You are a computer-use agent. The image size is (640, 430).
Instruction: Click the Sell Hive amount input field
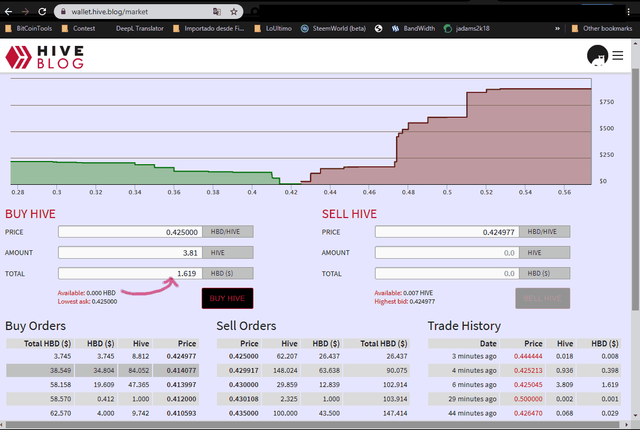[x=447, y=253]
